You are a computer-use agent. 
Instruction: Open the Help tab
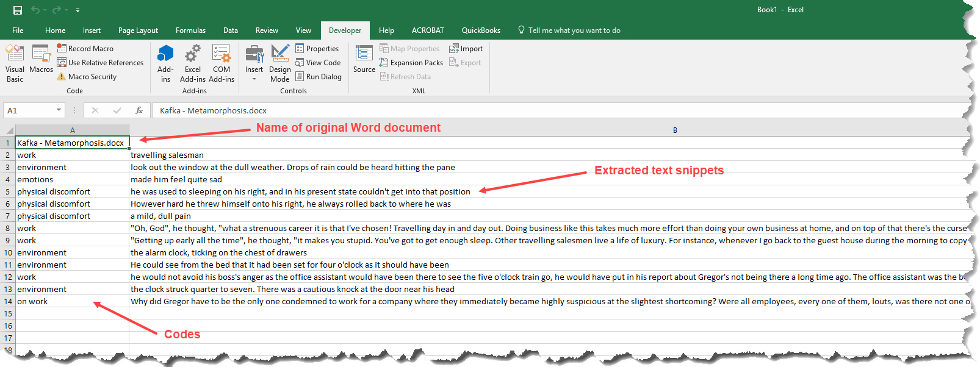pos(386,30)
